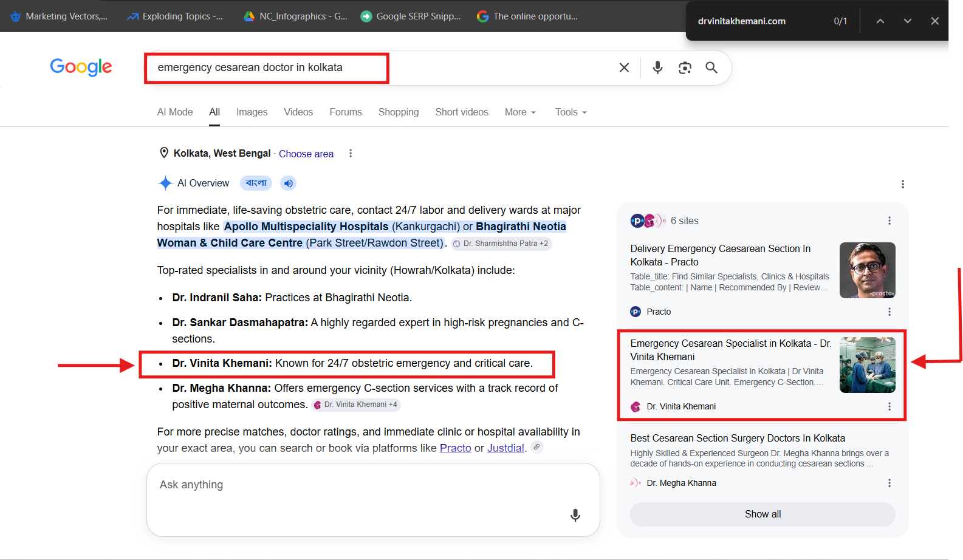Screen dimensions: 963x560
Task: Open 6 sites panel options menu
Action: [889, 221]
